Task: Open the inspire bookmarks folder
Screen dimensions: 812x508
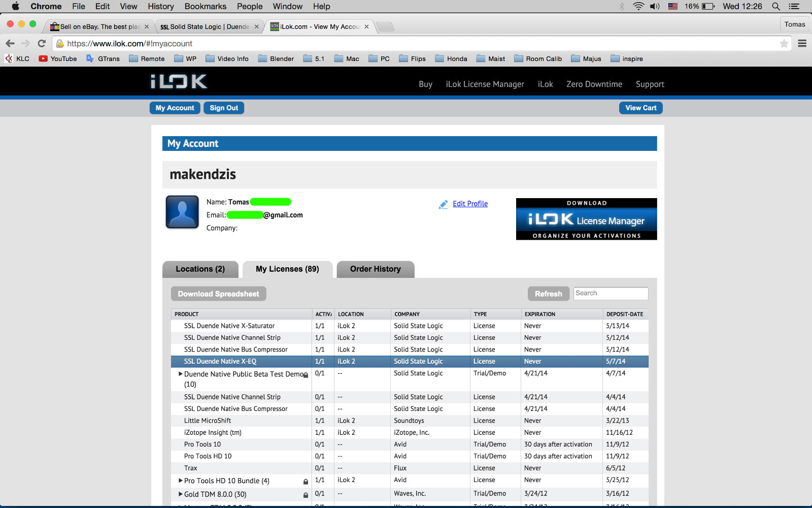Action: pos(627,58)
